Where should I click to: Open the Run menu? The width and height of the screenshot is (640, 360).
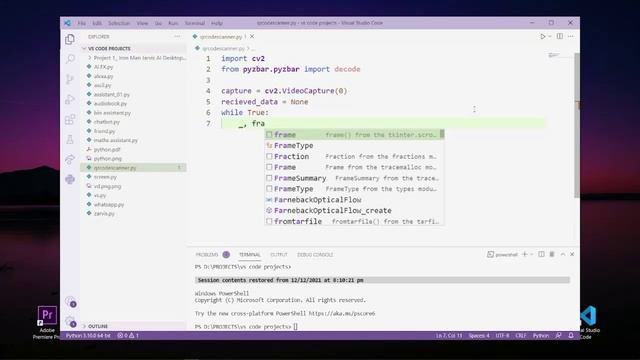[173, 23]
